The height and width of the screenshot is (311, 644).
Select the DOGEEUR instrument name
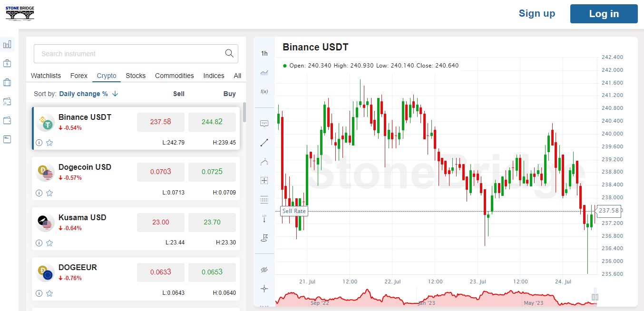pos(78,267)
